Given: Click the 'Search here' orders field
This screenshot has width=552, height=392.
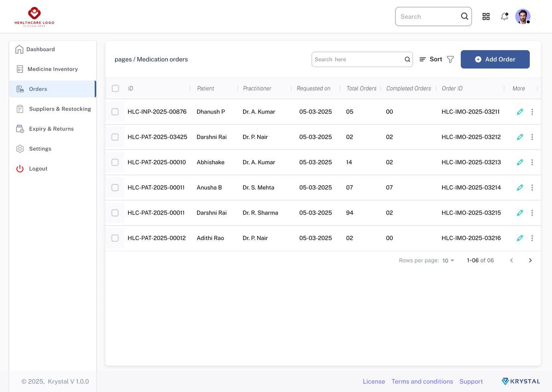Looking at the screenshot, I should pos(362,59).
